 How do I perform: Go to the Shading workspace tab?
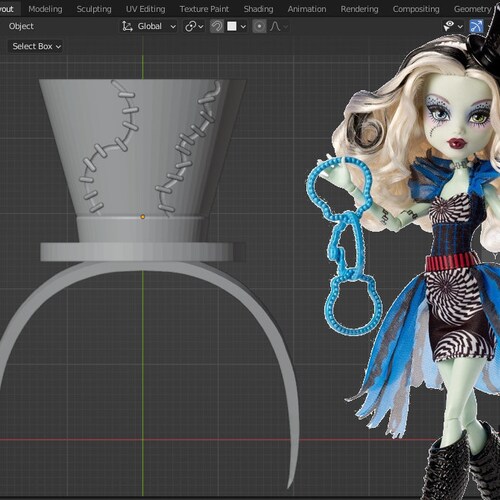[x=258, y=9]
